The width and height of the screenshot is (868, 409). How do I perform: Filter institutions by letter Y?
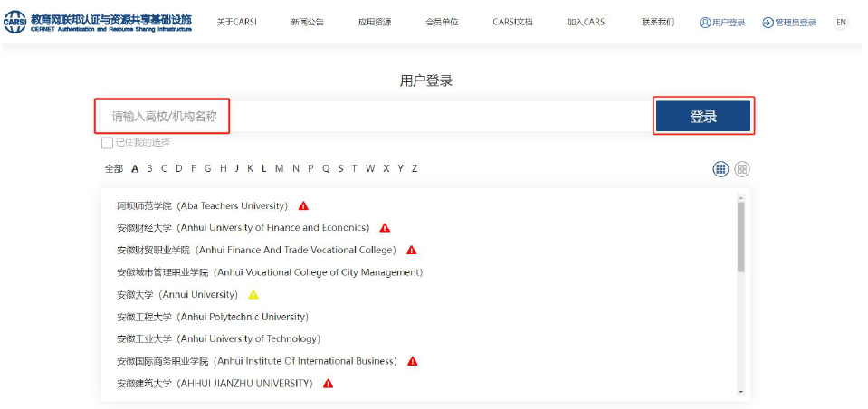(400, 169)
